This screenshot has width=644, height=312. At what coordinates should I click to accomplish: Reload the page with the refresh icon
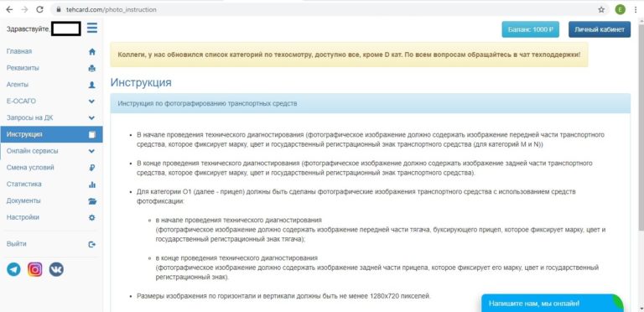pos(40,9)
